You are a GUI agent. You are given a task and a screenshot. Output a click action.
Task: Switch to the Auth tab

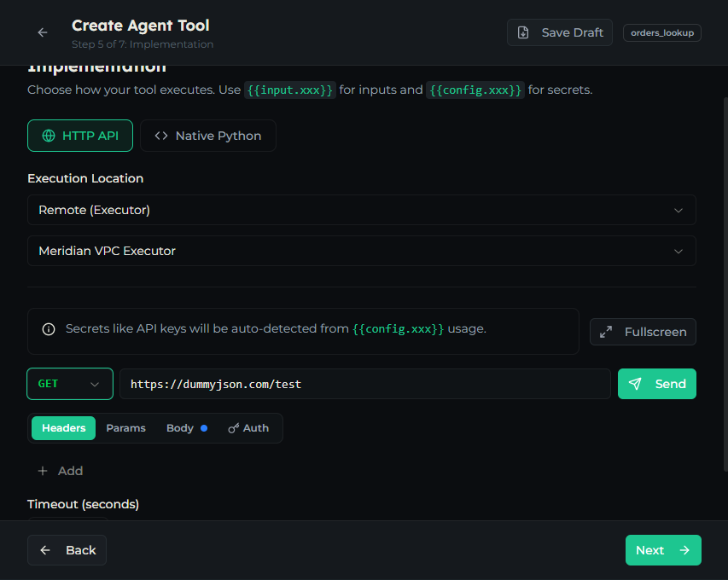(248, 428)
